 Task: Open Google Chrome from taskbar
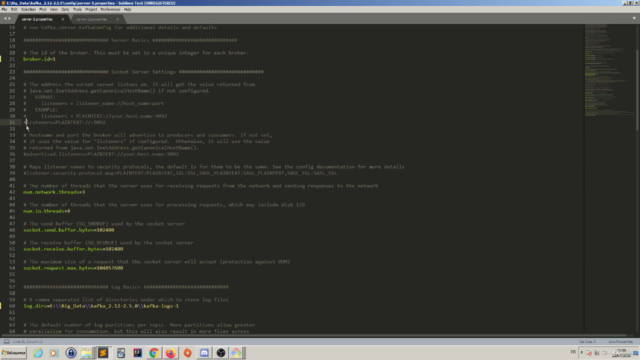(154, 353)
